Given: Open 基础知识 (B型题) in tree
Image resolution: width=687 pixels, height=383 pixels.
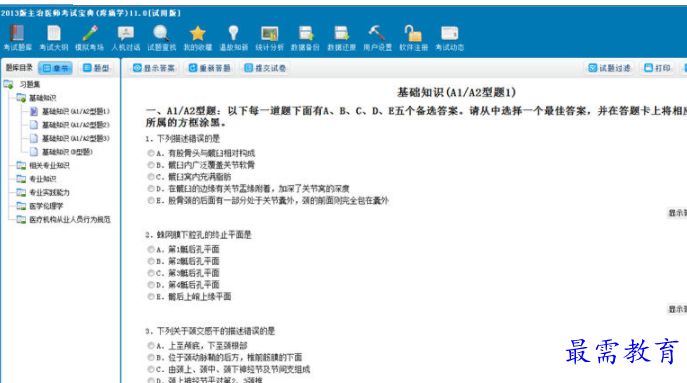Looking at the screenshot, I should click(67, 152).
